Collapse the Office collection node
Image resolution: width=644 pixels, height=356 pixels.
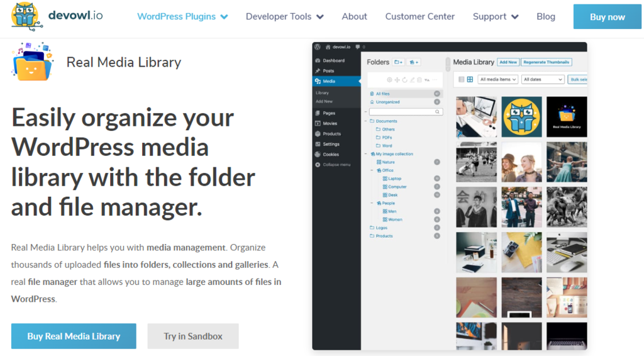[x=372, y=170]
